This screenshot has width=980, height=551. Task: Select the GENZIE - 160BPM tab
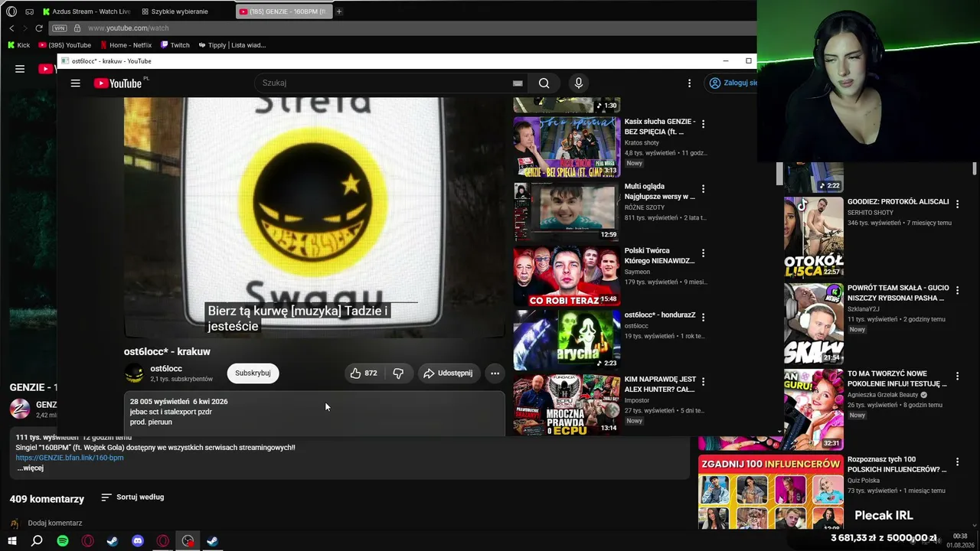pos(283,11)
